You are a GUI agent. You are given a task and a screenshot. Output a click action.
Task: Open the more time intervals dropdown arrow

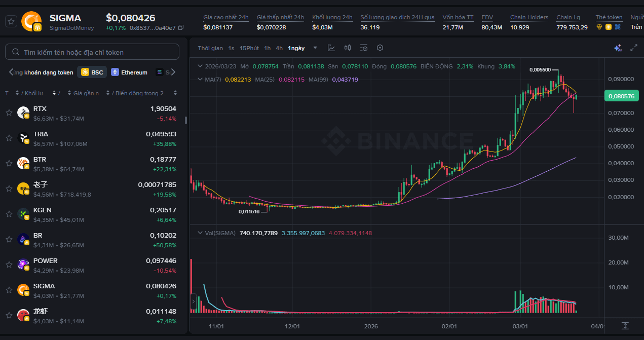[315, 48]
